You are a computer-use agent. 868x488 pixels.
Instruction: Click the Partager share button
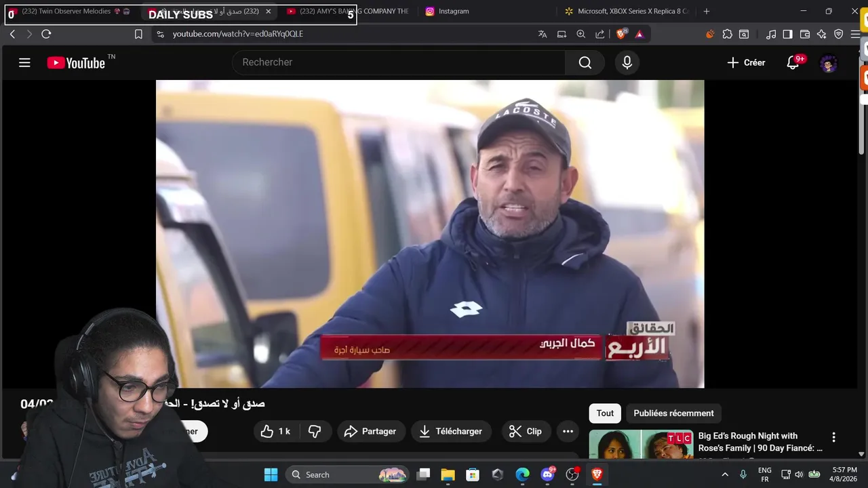click(370, 431)
